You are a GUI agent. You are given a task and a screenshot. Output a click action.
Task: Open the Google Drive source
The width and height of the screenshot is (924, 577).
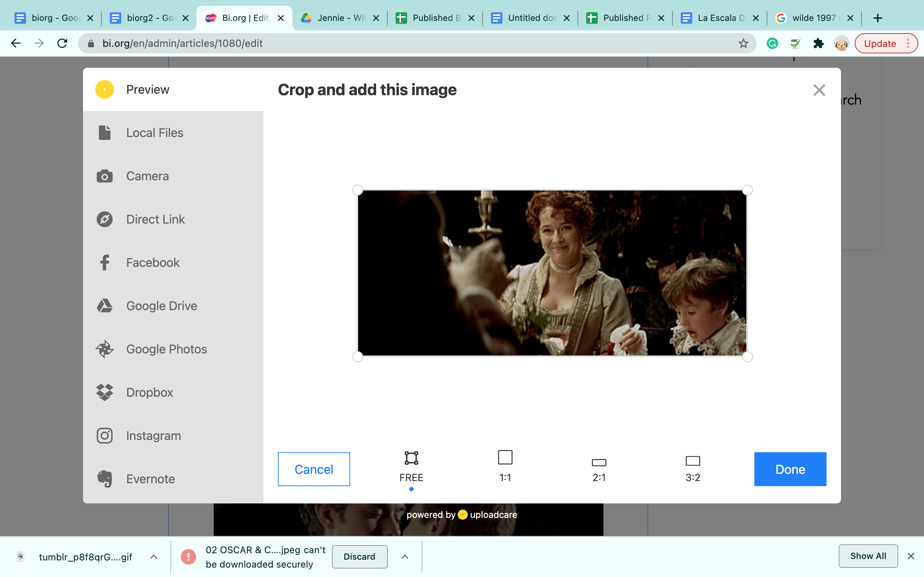coord(161,306)
